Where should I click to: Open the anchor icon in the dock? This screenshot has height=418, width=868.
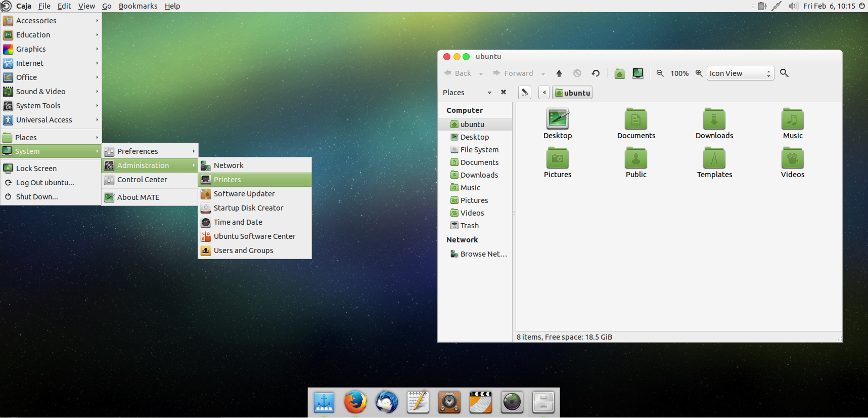[x=324, y=402]
